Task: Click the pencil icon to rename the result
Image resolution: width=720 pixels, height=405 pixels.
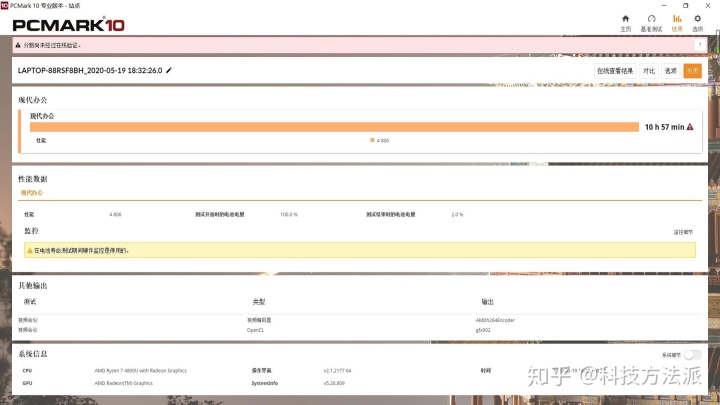Action: coord(169,70)
